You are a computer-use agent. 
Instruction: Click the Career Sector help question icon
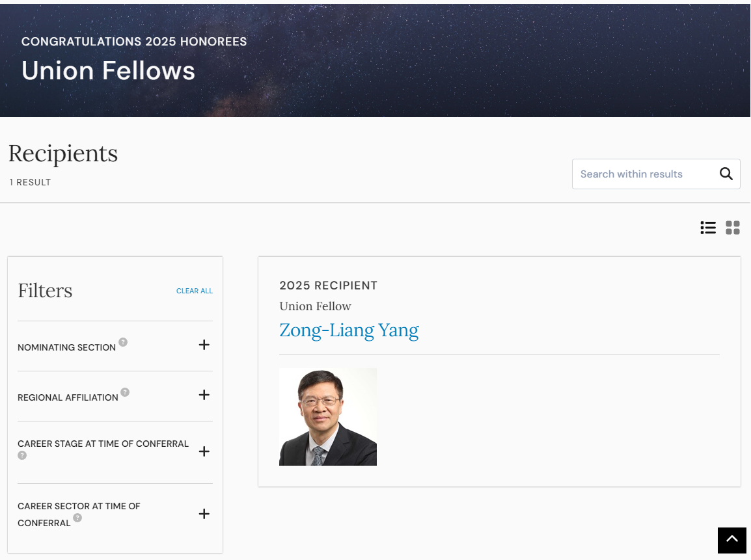(77, 518)
